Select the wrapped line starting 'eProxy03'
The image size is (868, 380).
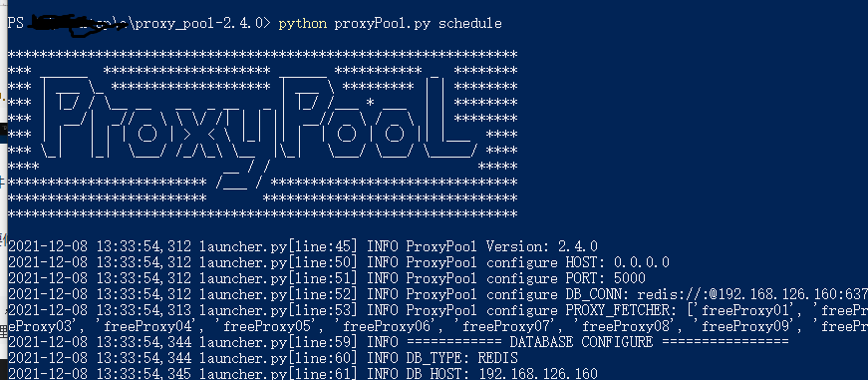[x=437, y=326]
